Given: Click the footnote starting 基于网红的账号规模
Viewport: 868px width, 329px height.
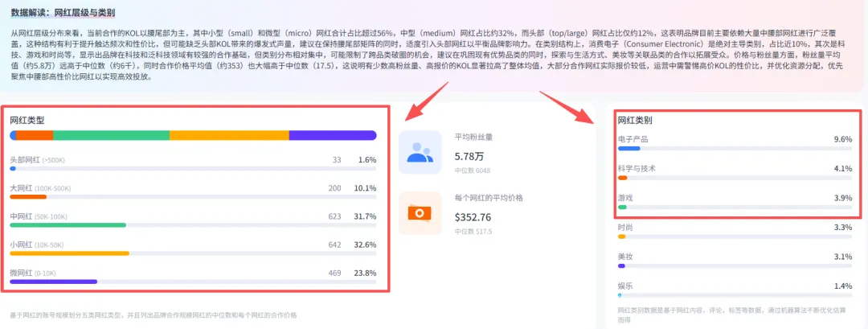Looking at the screenshot, I should 154,315.
